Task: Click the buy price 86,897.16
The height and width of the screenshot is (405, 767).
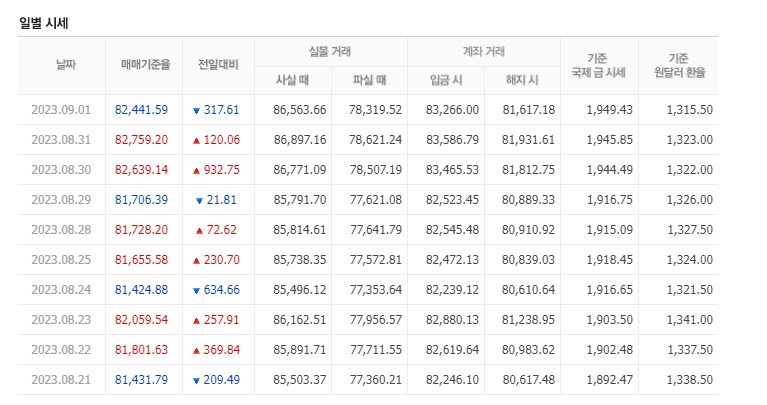Action: (x=300, y=140)
